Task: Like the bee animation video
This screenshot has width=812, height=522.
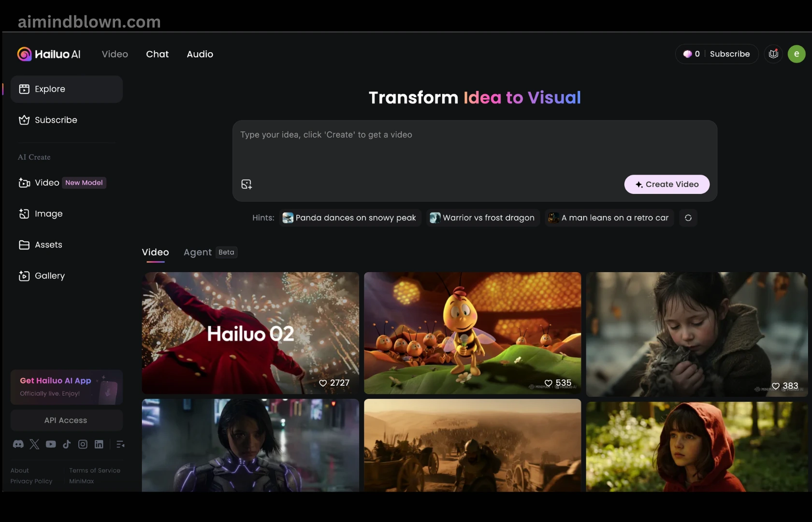Action: tap(548, 383)
